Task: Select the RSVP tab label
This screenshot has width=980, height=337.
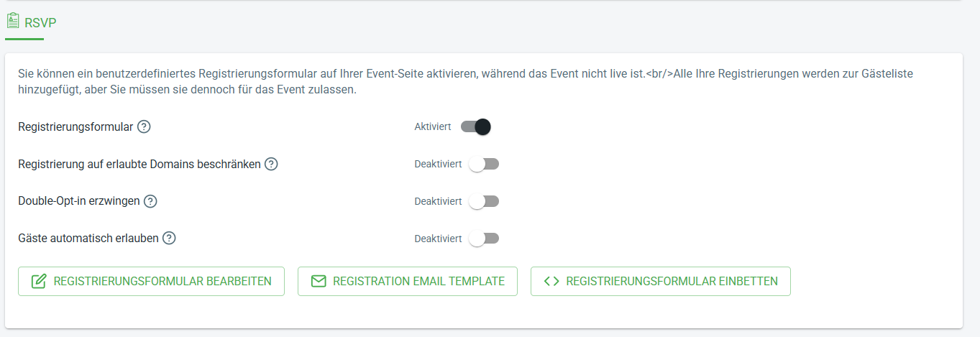Action: pyautogui.click(x=40, y=22)
